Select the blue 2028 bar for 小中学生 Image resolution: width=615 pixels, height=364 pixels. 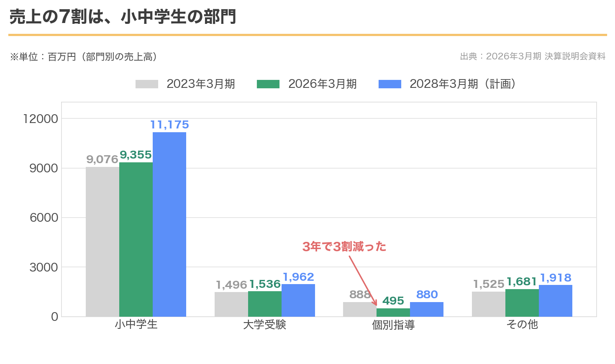tap(169, 224)
